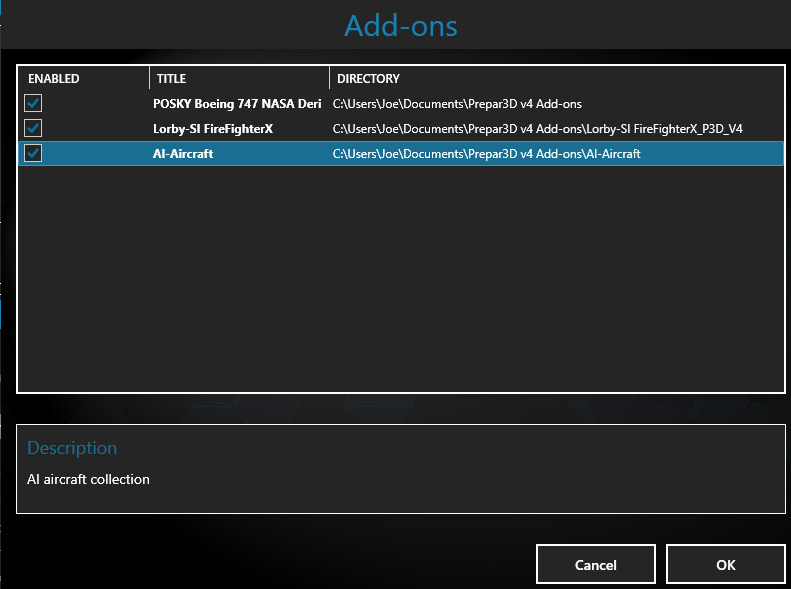
Task: Disable the Lorby-SI FireFighterX add-on checkbox
Action: point(33,128)
